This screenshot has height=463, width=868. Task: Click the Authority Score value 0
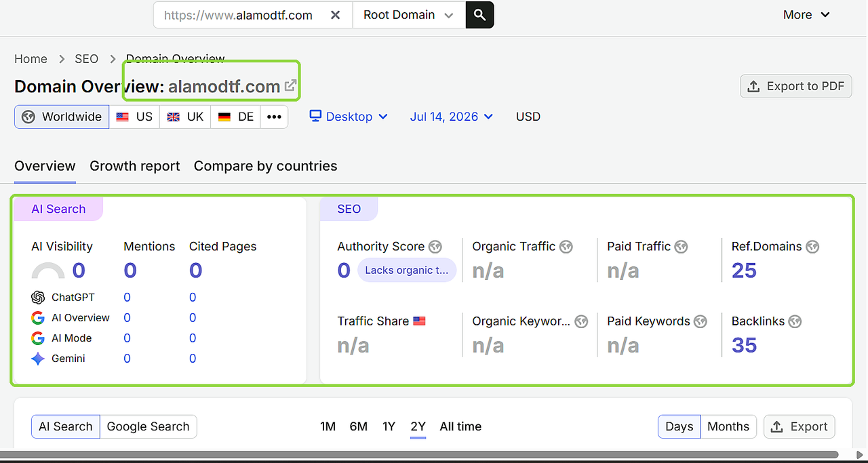coord(344,271)
